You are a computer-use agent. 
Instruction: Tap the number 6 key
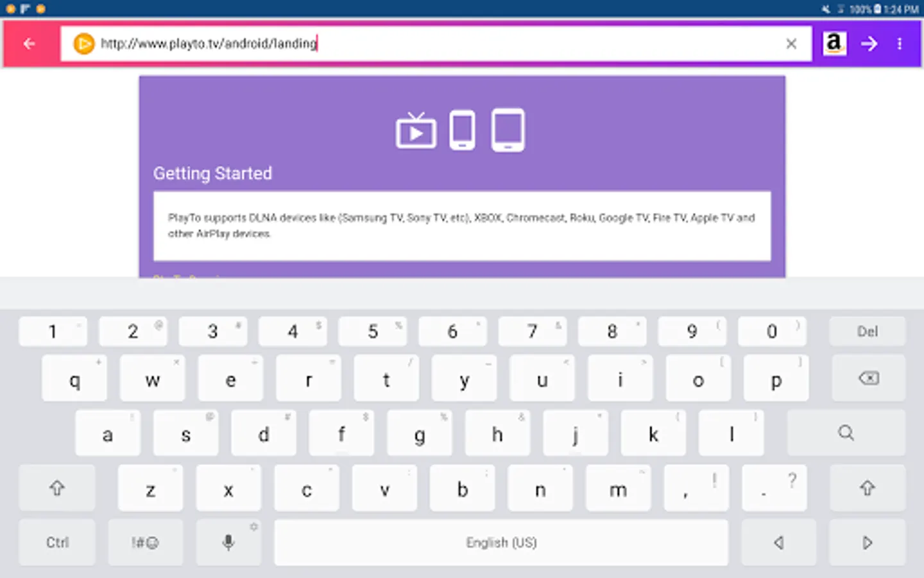coord(452,331)
